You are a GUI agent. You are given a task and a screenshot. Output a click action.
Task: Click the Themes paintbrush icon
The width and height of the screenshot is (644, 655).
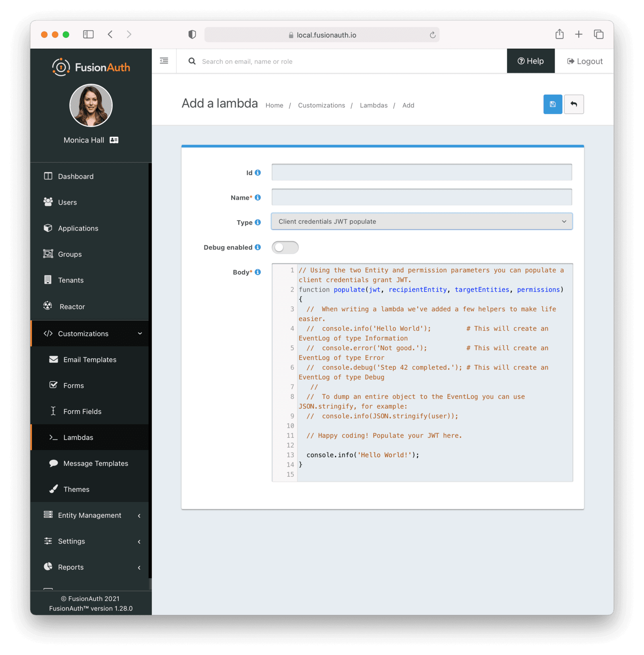(54, 489)
